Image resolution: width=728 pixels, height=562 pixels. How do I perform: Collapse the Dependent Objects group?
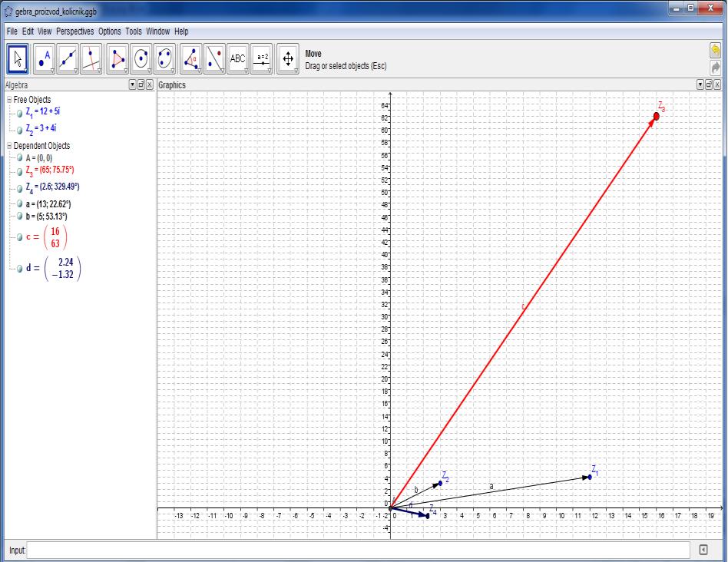pyautogui.click(x=8, y=145)
